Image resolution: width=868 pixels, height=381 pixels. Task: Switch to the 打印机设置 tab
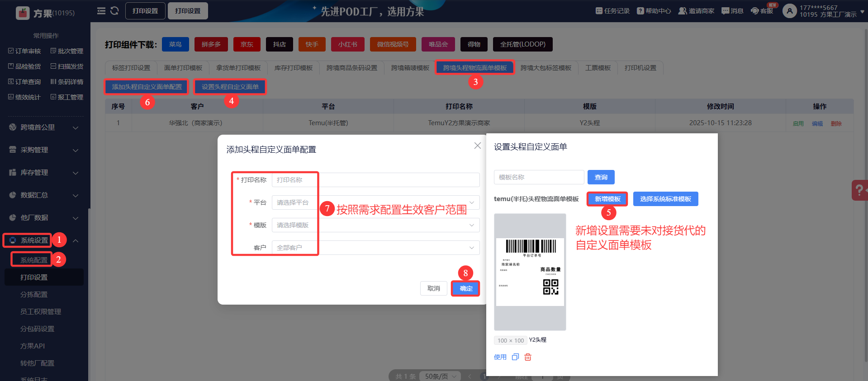tap(640, 68)
